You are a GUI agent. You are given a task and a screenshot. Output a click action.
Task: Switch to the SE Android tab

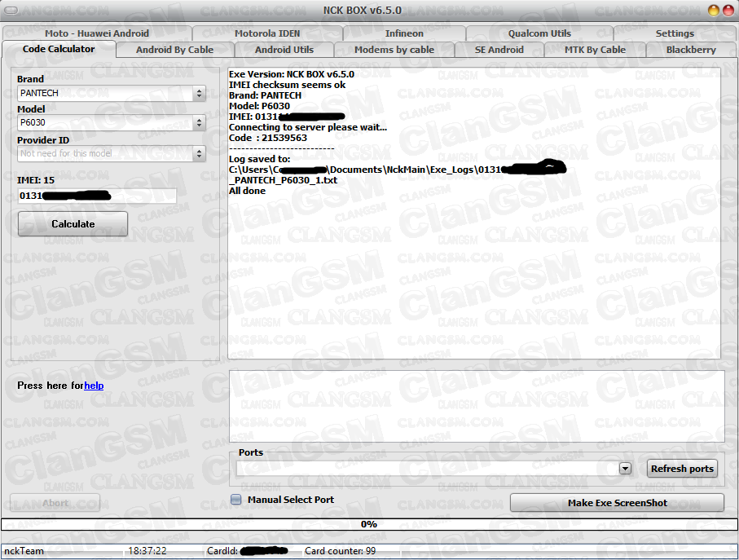[x=499, y=50]
